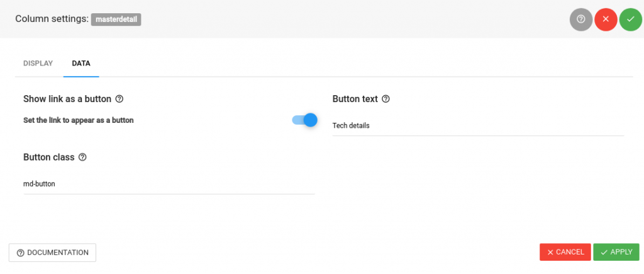The height and width of the screenshot is (274, 644).
Task: Select the DATA tab
Action: pyautogui.click(x=81, y=64)
